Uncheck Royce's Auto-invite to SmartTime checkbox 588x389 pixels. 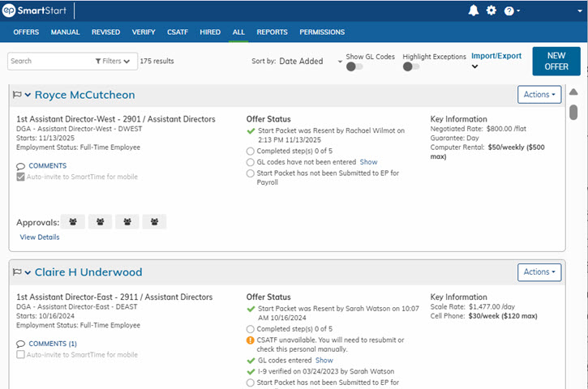(x=20, y=177)
